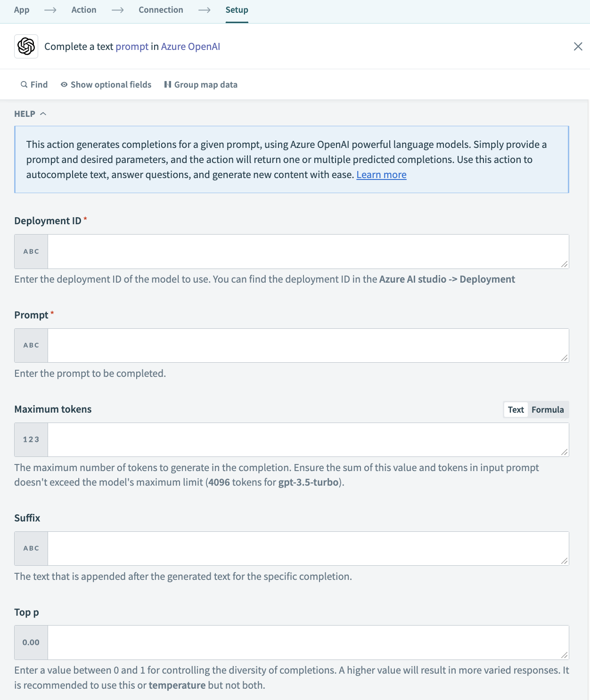
Task: Open the Find search icon
Action: 24,84
